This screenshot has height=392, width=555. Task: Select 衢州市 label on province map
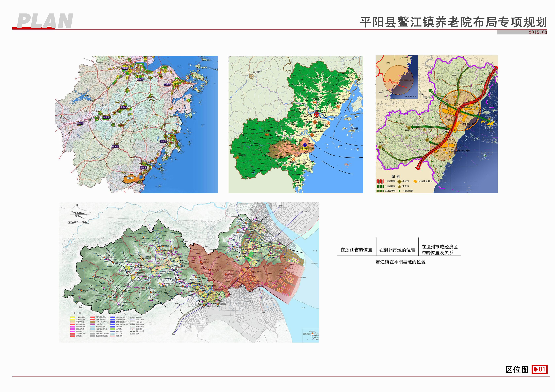(x=80, y=123)
